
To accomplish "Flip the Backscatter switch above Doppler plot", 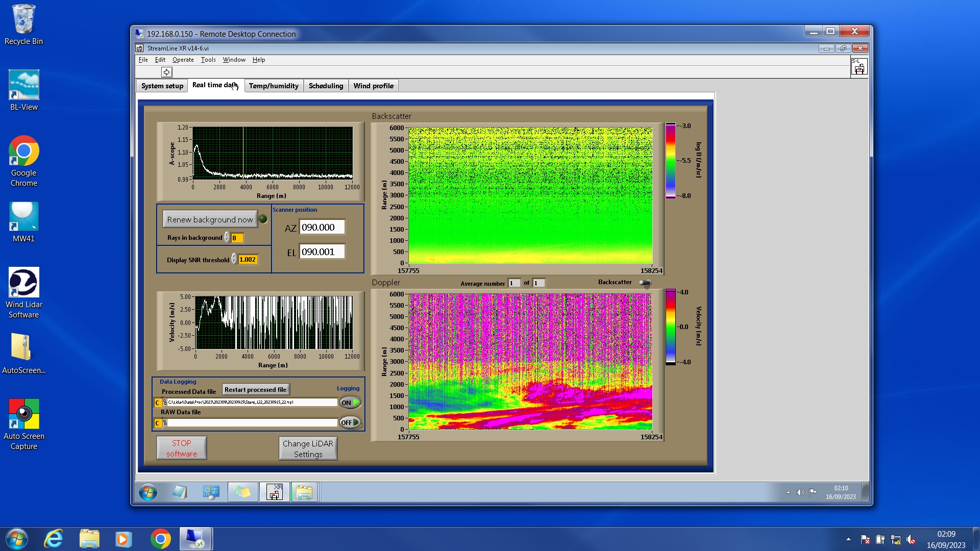I will pos(645,283).
